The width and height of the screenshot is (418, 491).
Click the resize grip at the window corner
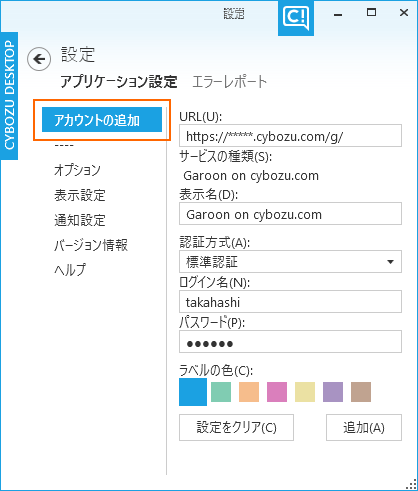(x=412, y=485)
